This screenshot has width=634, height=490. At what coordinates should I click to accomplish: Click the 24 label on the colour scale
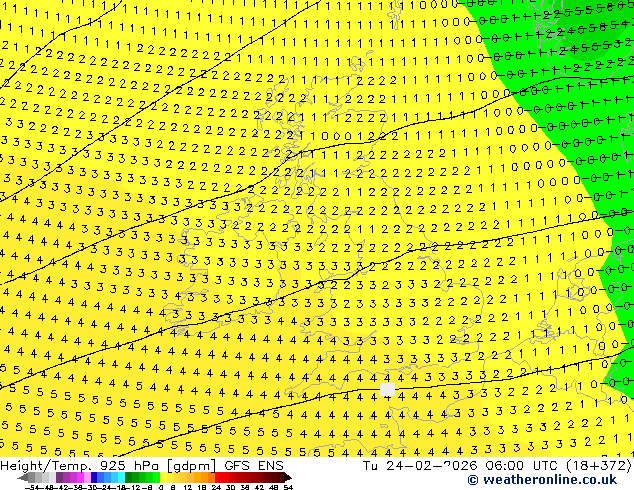coord(216,488)
